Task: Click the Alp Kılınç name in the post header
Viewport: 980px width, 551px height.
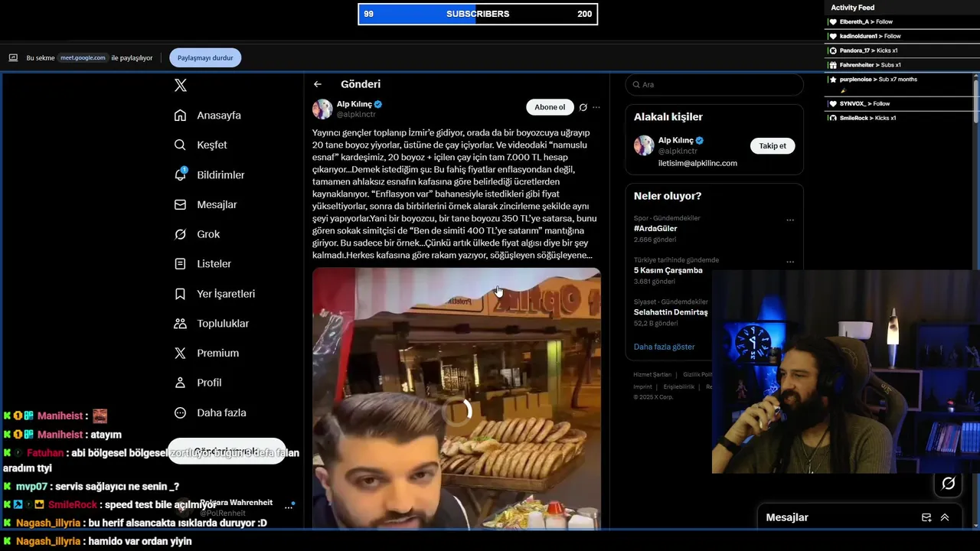Action: pyautogui.click(x=354, y=104)
